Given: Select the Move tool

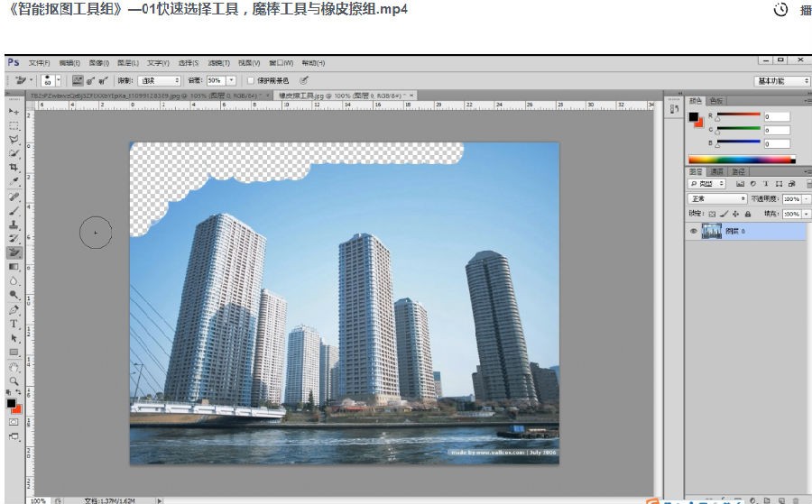Looking at the screenshot, I should click(14, 111).
